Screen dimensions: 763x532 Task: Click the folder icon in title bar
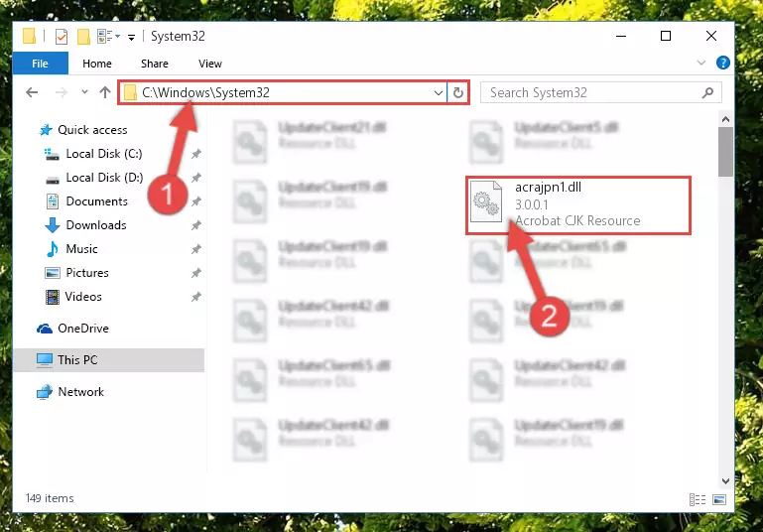(x=29, y=37)
